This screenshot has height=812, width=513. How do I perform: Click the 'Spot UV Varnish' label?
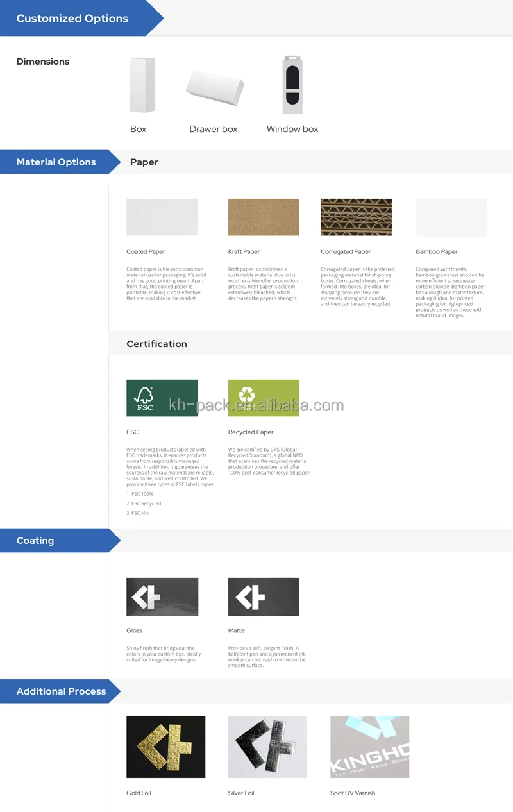point(353,793)
